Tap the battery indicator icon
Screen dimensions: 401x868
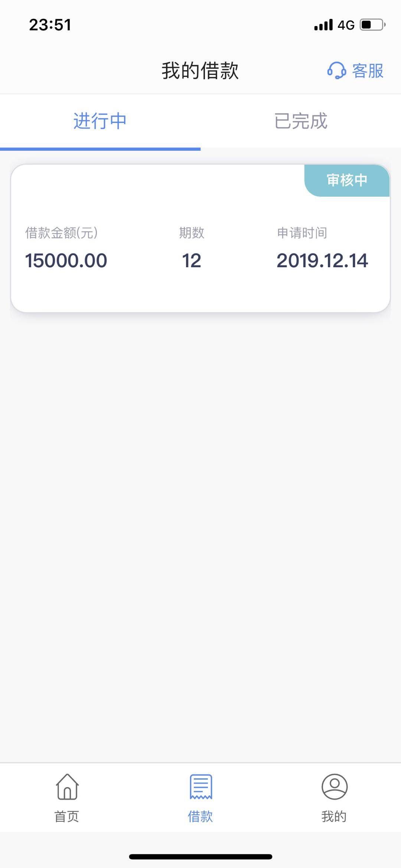[x=373, y=25]
